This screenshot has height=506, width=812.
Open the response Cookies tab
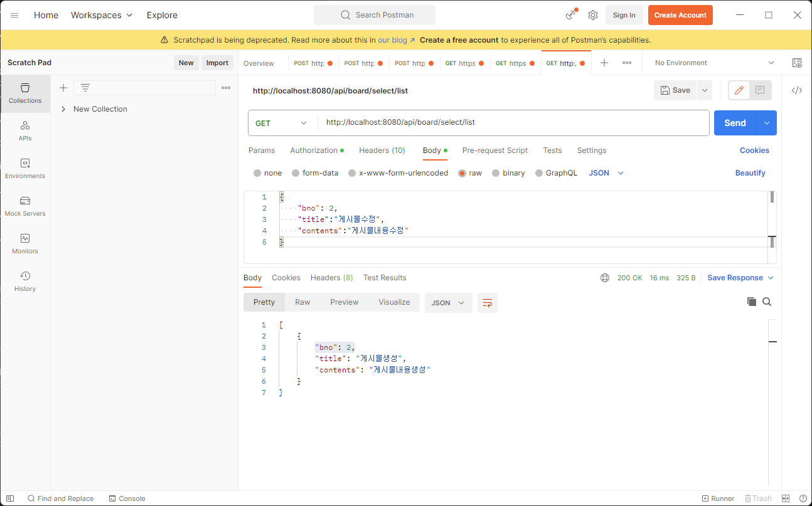[x=286, y=278]
